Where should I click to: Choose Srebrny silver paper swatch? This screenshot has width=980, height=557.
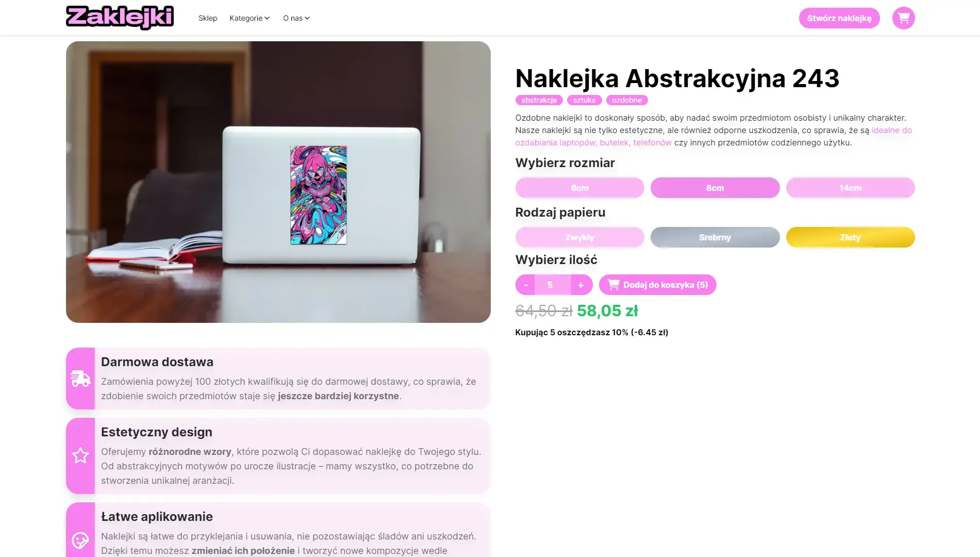pos(715,237)
